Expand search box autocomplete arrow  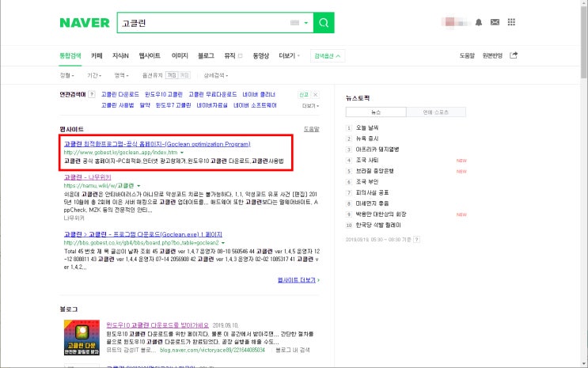[x=306, y=23]
